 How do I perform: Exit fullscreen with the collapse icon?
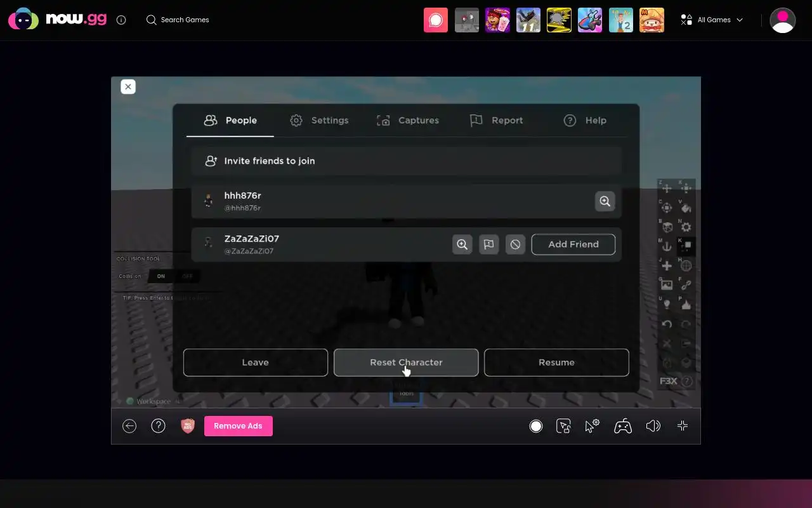coord(683,426)
